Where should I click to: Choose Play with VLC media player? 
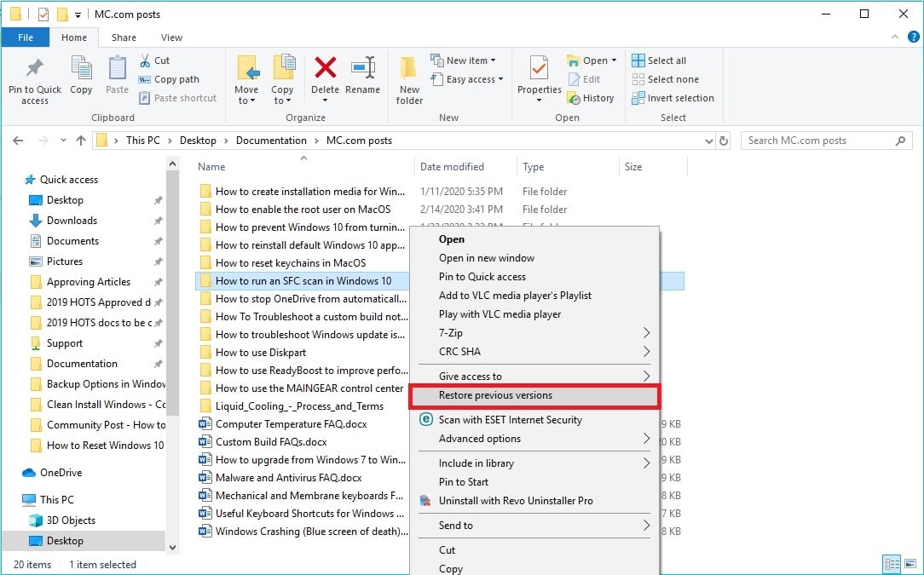pos(534,314)
